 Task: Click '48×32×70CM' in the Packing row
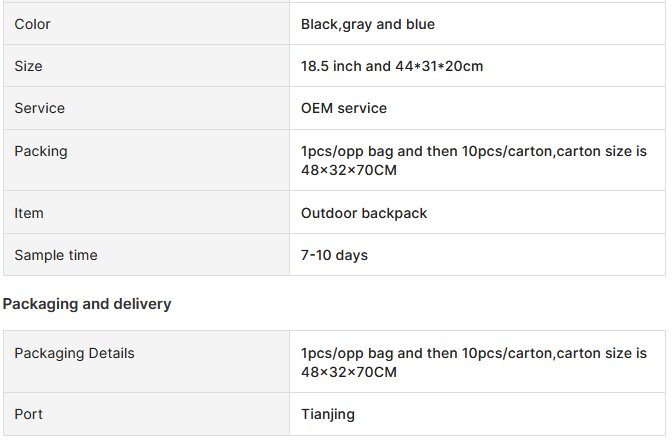(349, 171)
